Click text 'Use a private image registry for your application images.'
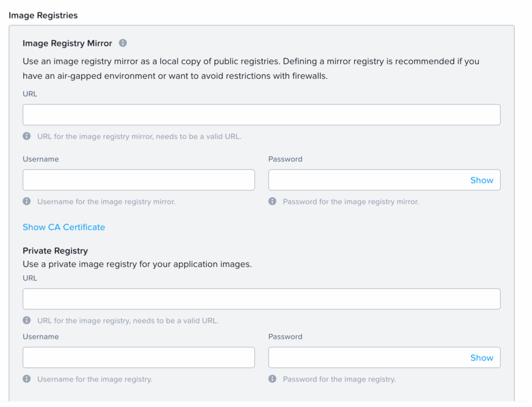532x407 pixels. pos(137,264)
